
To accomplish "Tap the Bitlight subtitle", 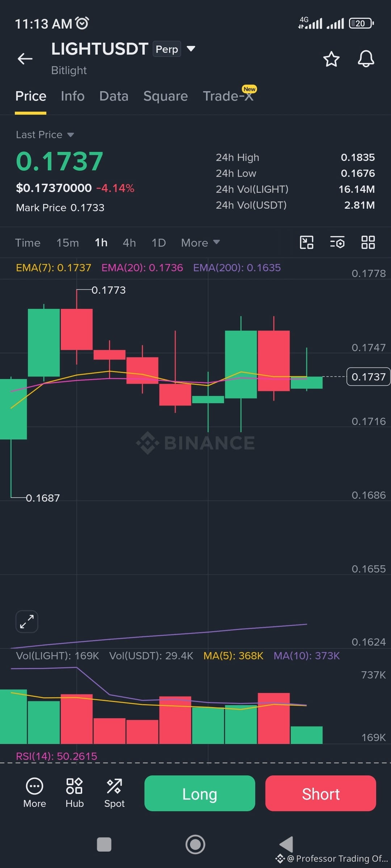I will point(69,70).
